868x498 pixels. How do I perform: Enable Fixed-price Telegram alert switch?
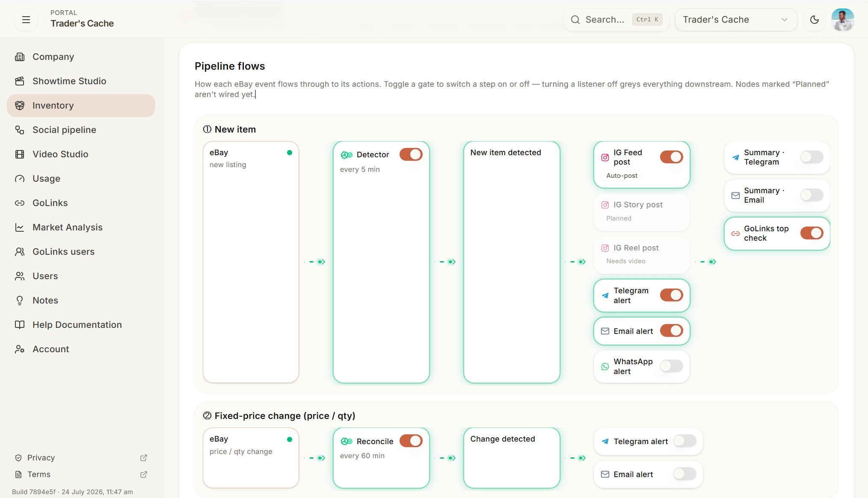(685, 441)
